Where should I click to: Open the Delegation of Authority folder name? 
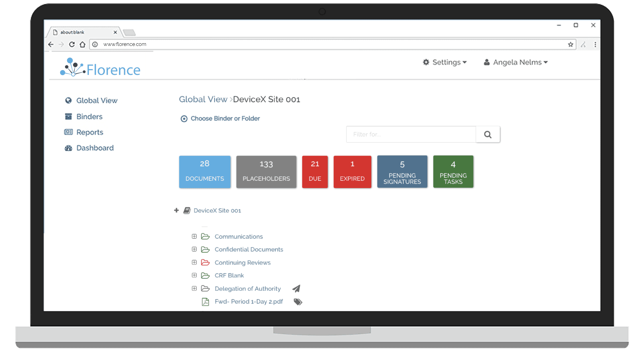(x=248, y=289)
